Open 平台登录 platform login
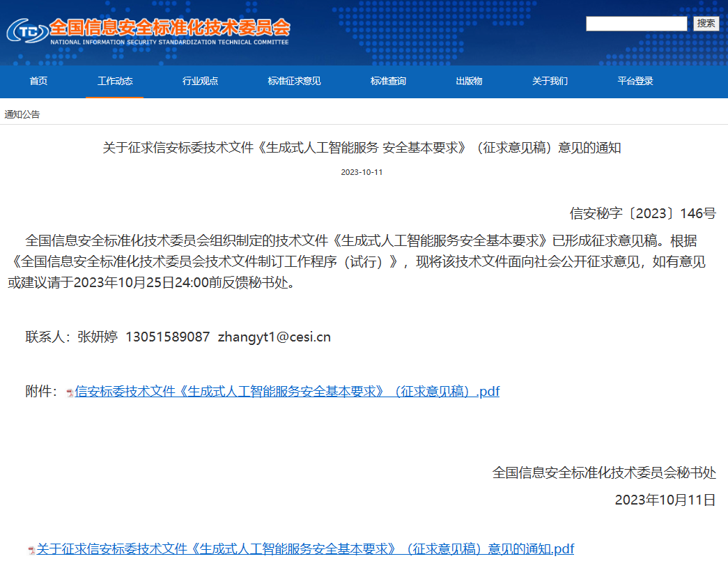 pos(635,81)
